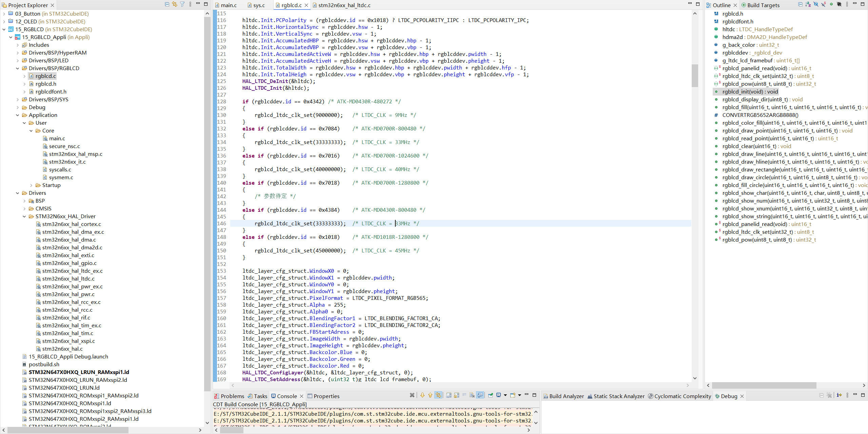Viewport: 868px width, 434px height.
Task: Collapse the Drivers/BSP/RGBLCD folder
Action: [18, 68]
